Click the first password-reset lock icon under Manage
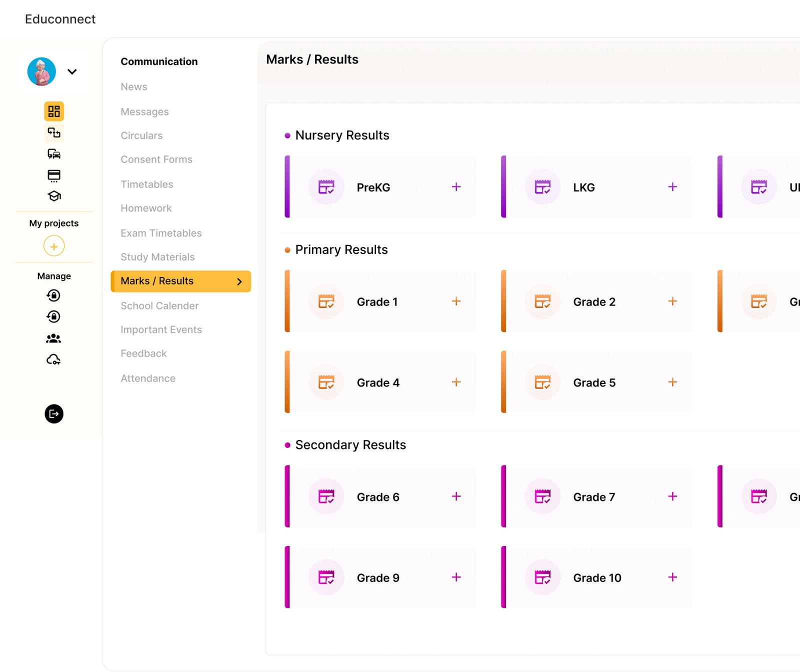 [x=54, y=295]
